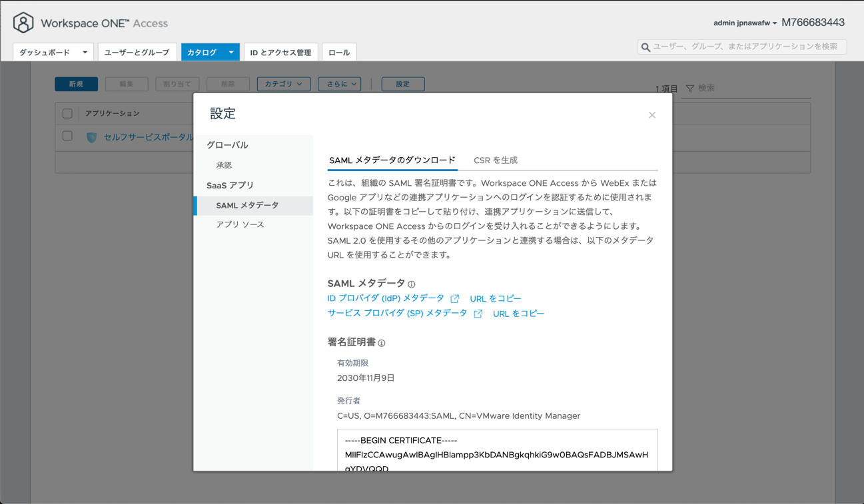Click the info icon next to SAML メタデータ heading
864x504 pixels.
412,284
